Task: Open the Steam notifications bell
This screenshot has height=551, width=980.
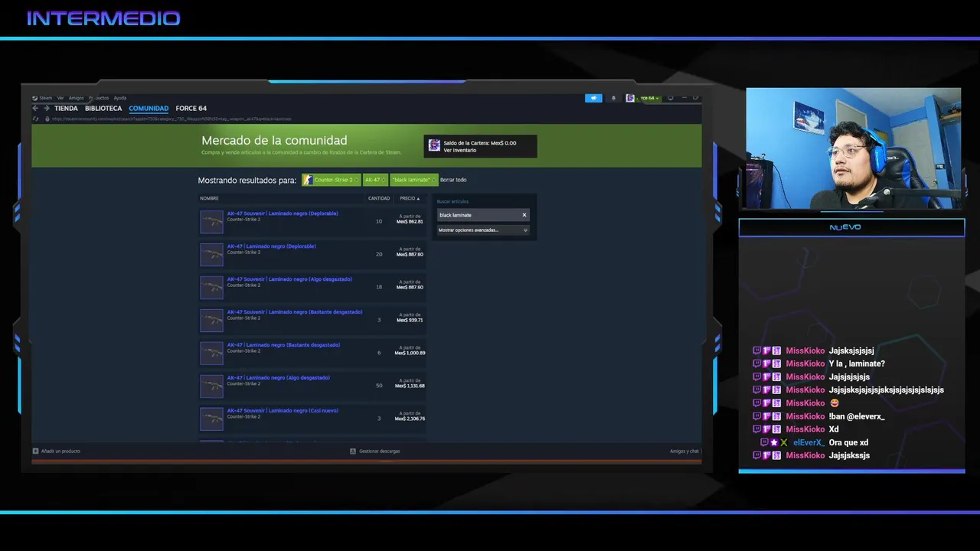Action: 613,98
